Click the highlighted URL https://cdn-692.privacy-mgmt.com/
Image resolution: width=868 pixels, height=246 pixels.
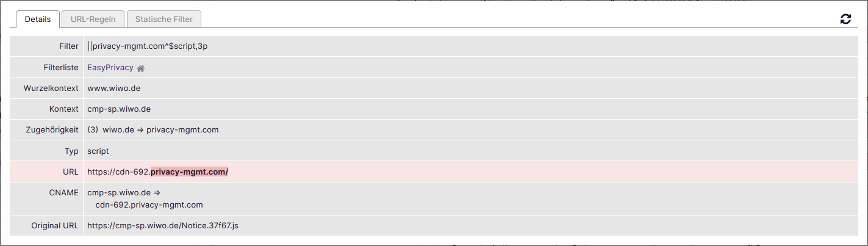point(157,172)
